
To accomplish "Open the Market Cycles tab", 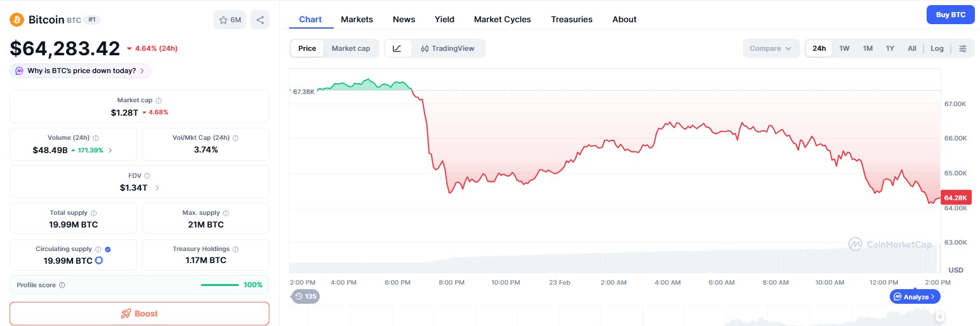I will point(502,19).
